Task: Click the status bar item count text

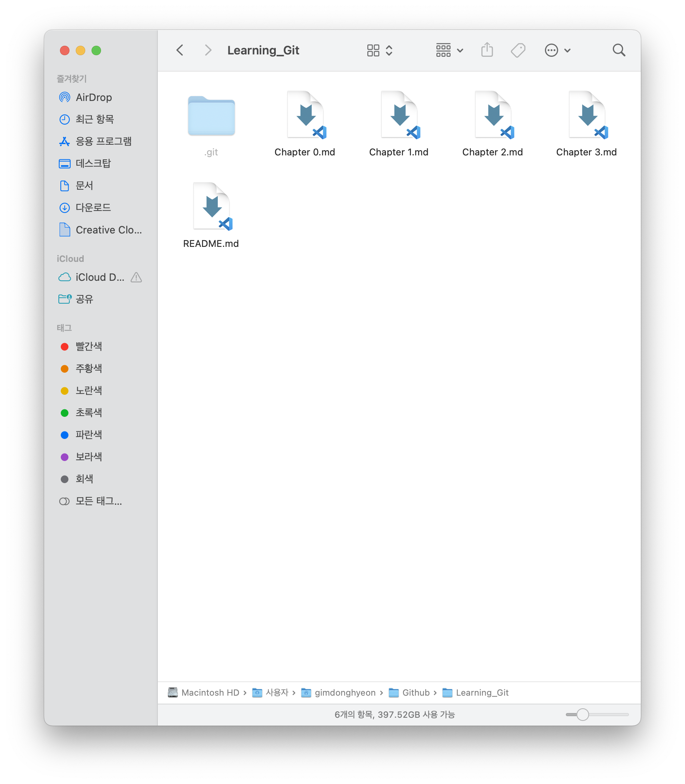Action: pyautogui.click(x=395, y=715)
